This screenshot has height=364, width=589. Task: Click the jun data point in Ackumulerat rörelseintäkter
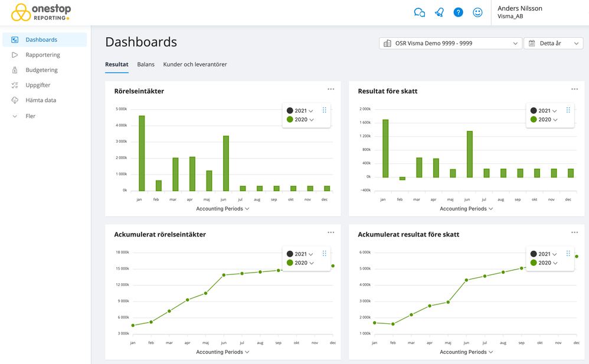(x=224, y=275)
